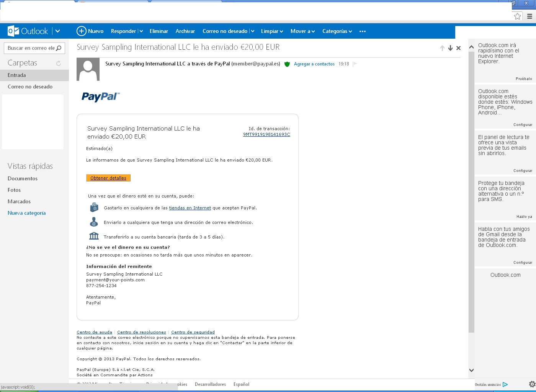The width and height of the screenshot is (536, 392).
Task: Click the bank building icon
Action: click(94, 236)
